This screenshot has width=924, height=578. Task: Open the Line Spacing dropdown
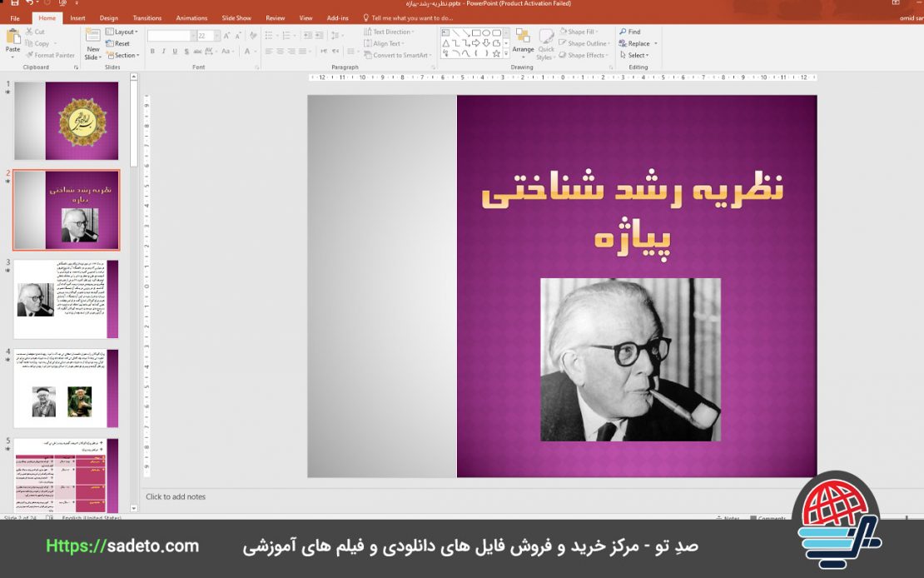pos(336,36)
